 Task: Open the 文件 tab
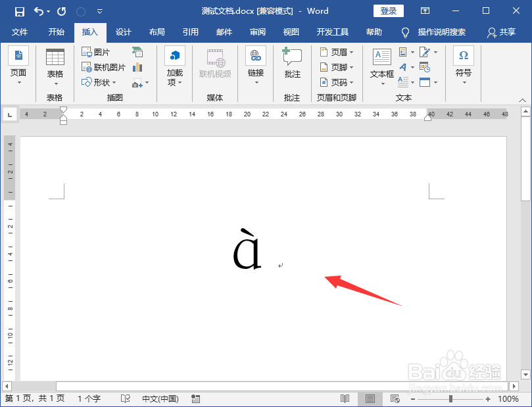[20, 32]
